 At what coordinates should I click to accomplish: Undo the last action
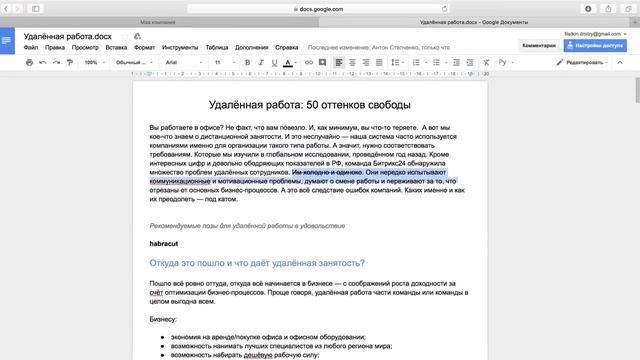42,62
